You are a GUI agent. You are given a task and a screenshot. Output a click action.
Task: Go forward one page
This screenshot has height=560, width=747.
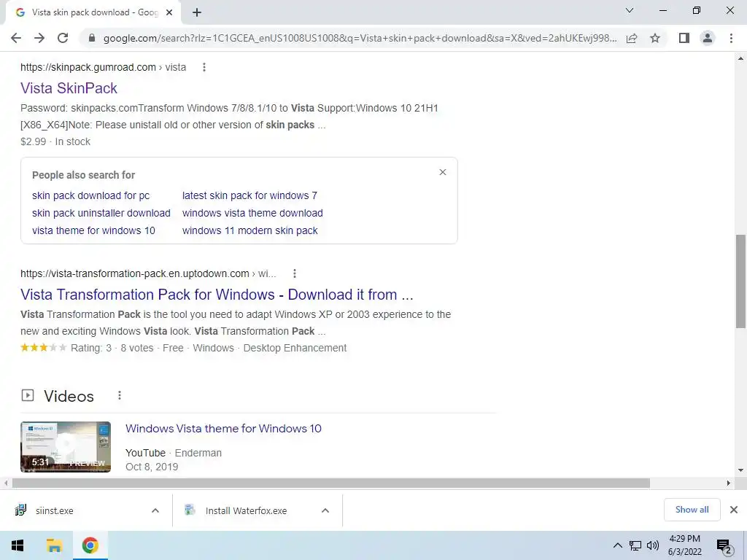[x=39, y=38]
